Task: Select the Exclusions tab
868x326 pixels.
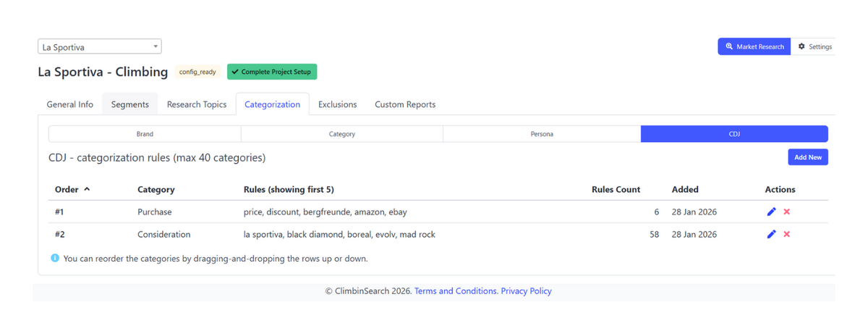Action: (x=337, y=104)
